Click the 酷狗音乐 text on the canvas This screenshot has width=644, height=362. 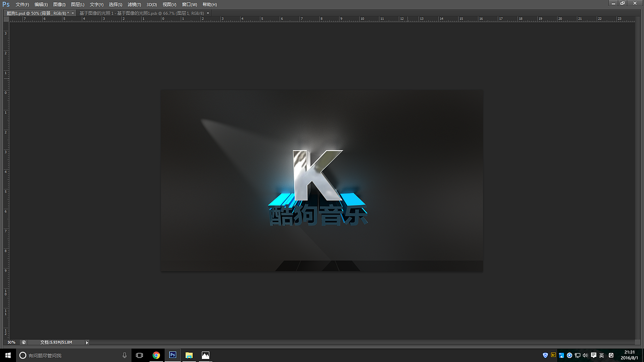click(319, 216)
